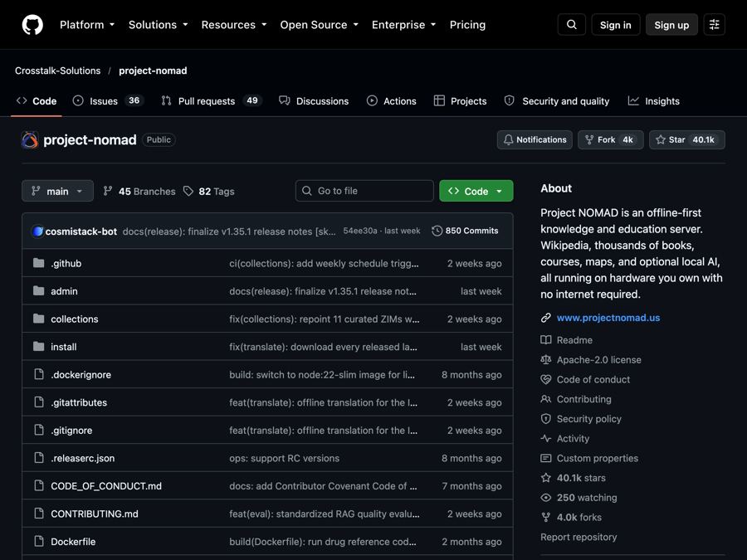Click the eye icon beside 250 watching

click(546, 498)
